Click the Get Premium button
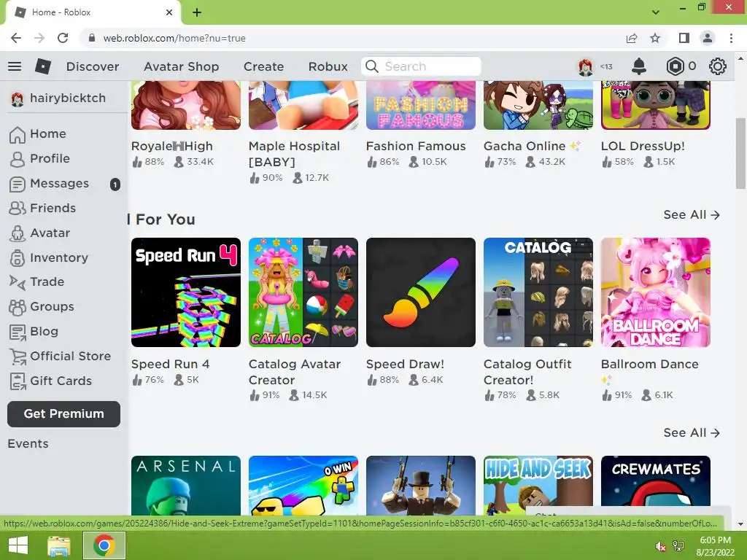The width and height of the screenshot is (747, 560). coord(64,414)
